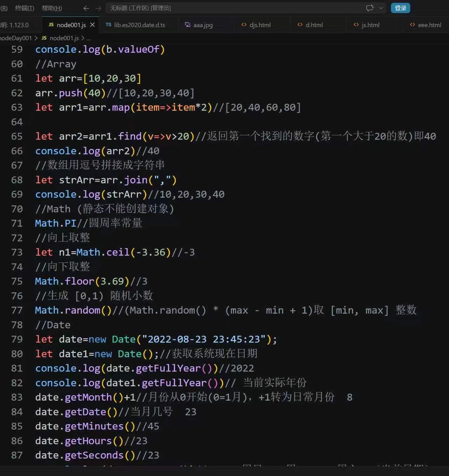The image size is (449, 476).
Task: Click the 登录 button
Action: (x=400, y=8)
